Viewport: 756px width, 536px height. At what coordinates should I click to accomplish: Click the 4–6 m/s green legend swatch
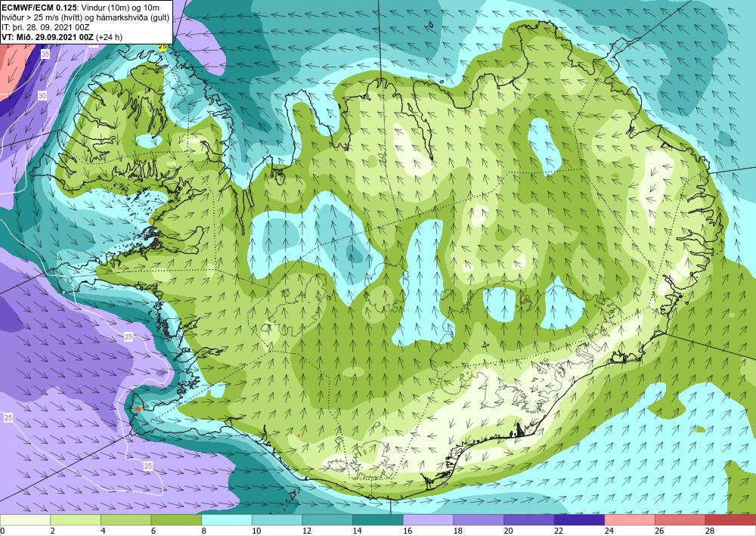tap(125, 520)
